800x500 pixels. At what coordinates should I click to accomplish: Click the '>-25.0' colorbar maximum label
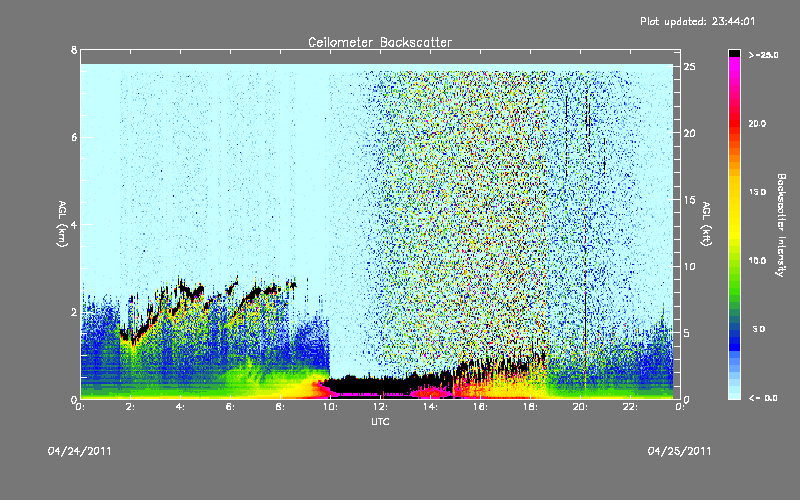coord(763,55)
